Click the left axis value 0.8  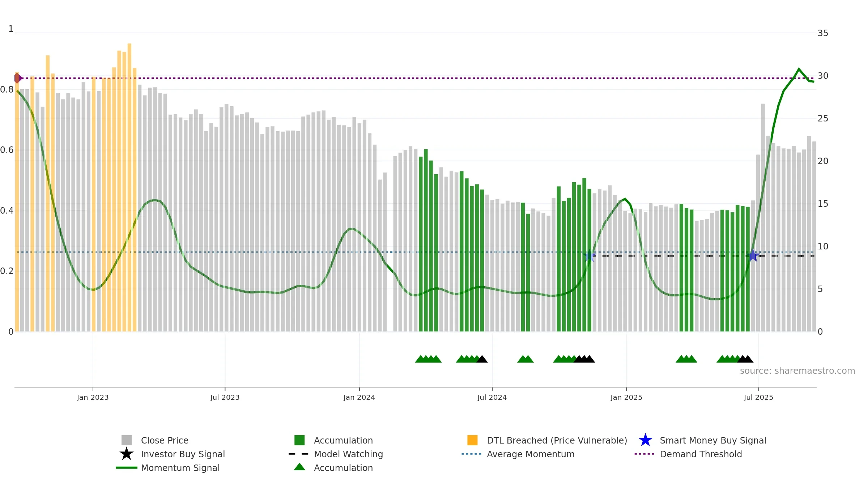pos(7,90)
